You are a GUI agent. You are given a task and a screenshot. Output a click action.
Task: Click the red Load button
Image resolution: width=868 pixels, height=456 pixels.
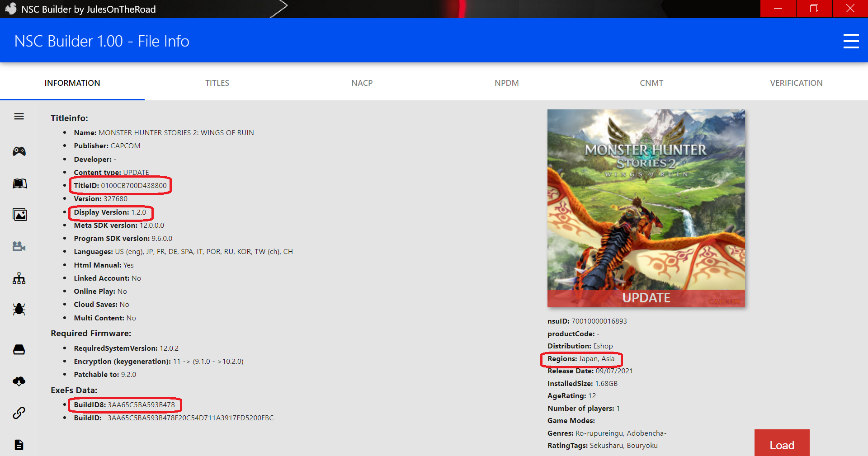(782, 443)
